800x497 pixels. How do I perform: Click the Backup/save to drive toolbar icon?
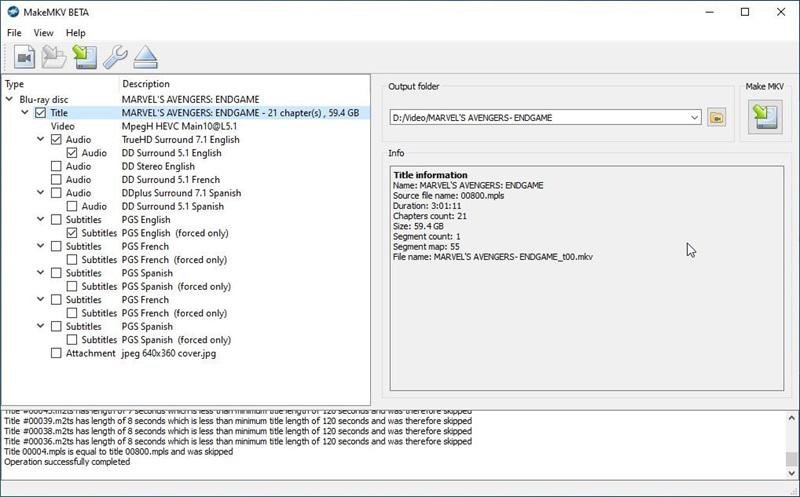click(85, 57)
